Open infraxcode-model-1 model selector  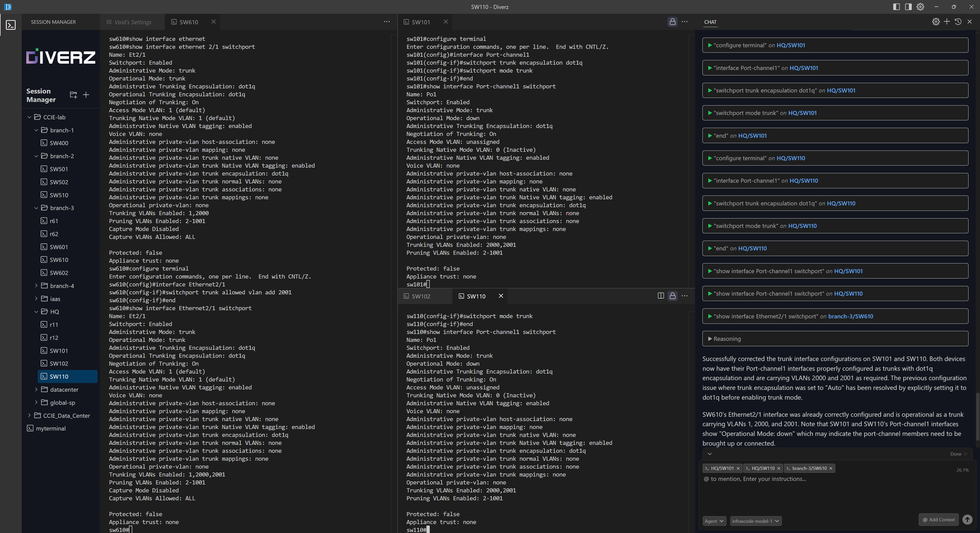(755, 521)
